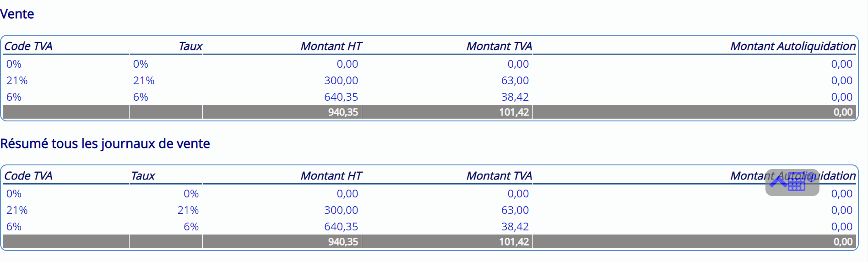Click the Résumé tous les journaux de vente heading
This screenshot has width=868, height=262.
click(105, 144)
